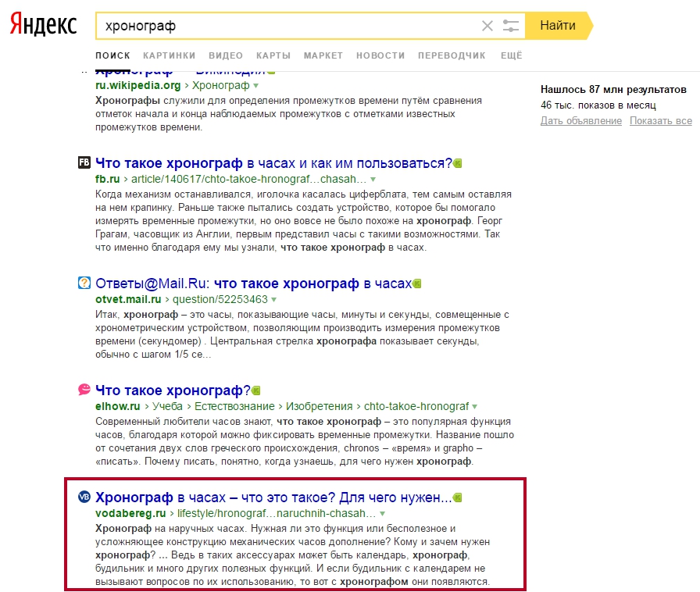Open elhow.ru domain link
Image resolution: width=700 pixels, height=592 pixels.
(x=117, y=406)
